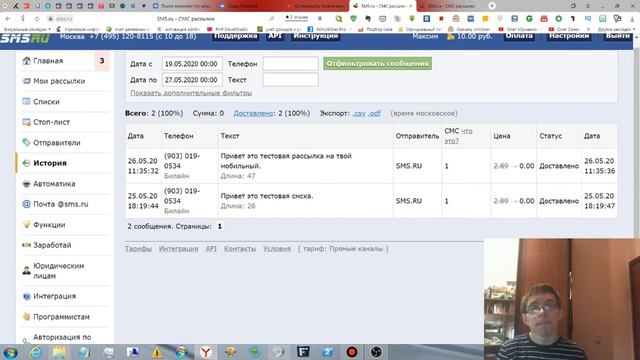Click the Доставлено link in summary
Screen dimensions: 640x360
pyautogui.click(x=253, y=113)
